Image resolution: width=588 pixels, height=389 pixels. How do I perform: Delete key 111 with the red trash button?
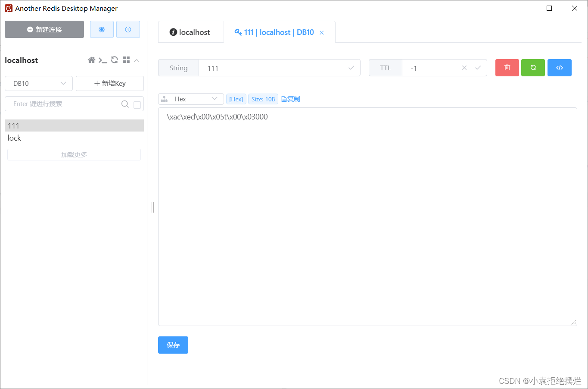click(507, 68)
